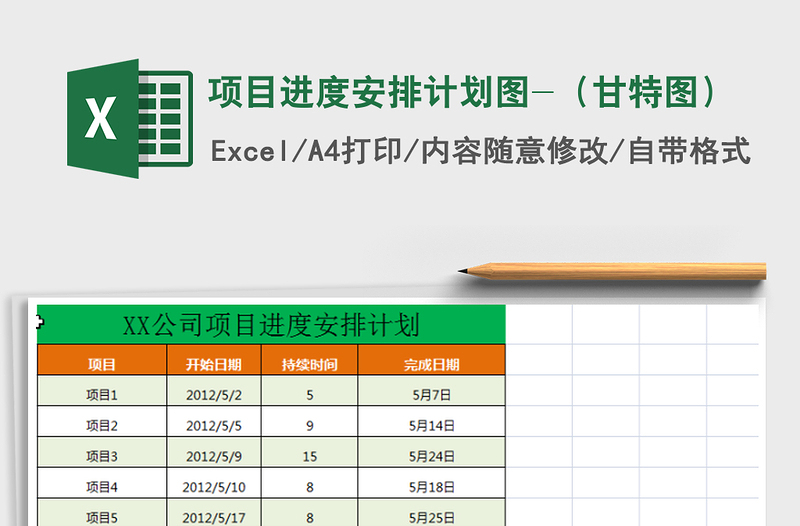This screenshot has height=526, width=800.
Task: Select the 项目1 cell
Action: coord(101,395)
